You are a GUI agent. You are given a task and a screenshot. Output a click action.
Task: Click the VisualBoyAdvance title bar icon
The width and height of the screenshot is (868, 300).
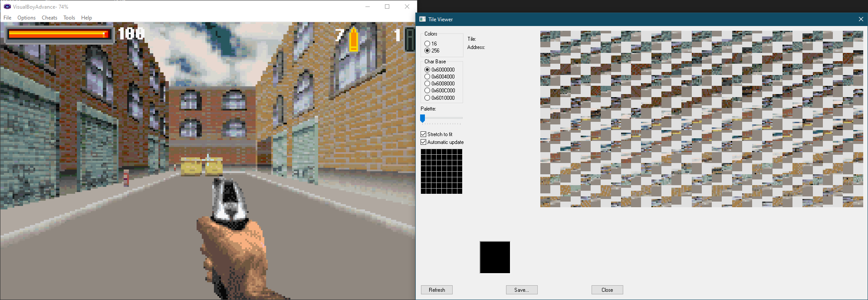(7, 7)
